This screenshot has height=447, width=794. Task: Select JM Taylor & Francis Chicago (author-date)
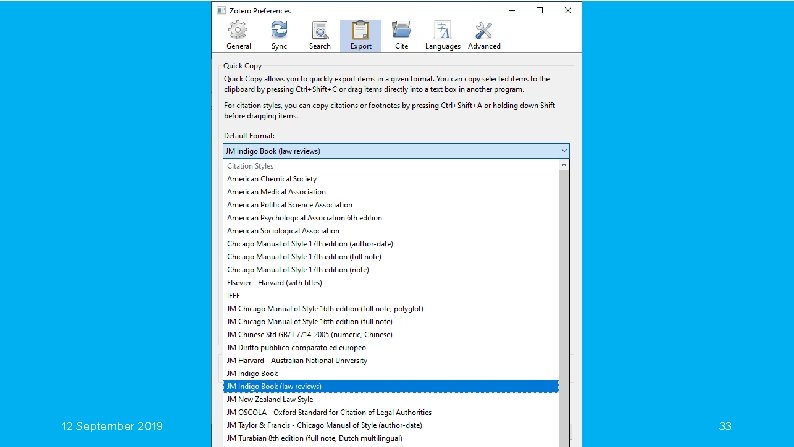point(390,425)
